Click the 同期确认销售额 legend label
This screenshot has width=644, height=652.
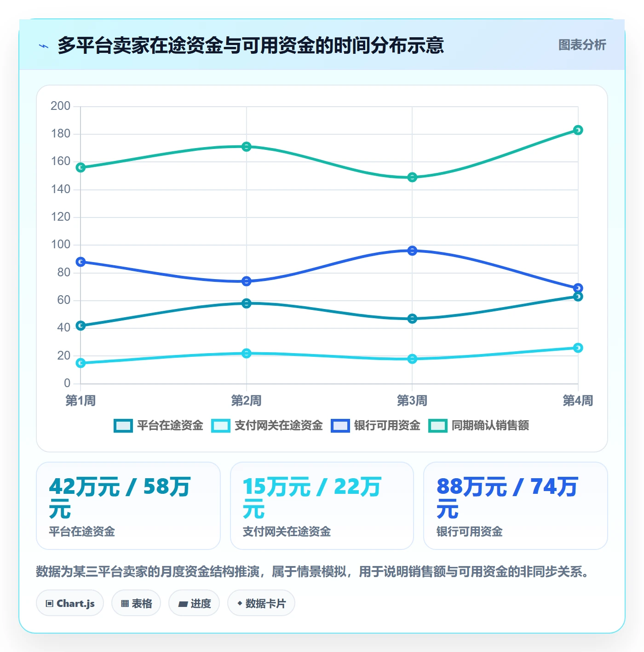point(490,426)
